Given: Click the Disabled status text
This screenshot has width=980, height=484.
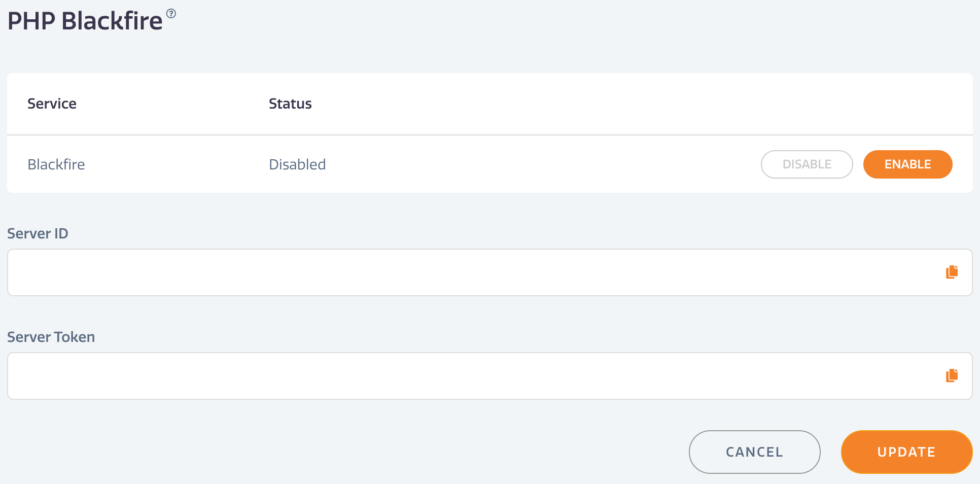Looking at the screenshot, I should click(297, 164).
